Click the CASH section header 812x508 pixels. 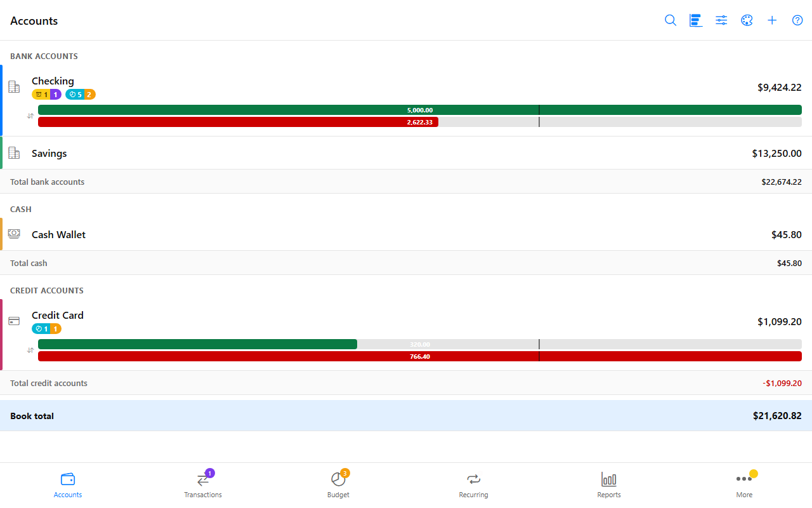[21, 209]
